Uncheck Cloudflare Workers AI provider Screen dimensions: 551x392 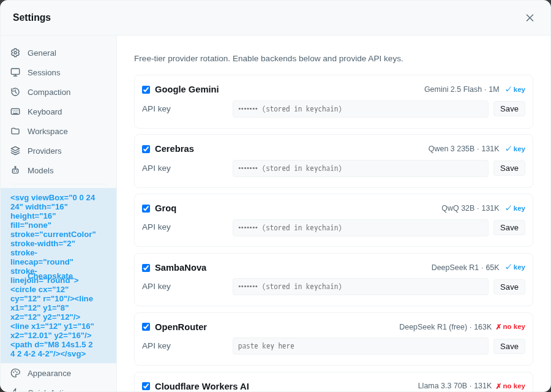pyautogui.click(x=146, y=386)
